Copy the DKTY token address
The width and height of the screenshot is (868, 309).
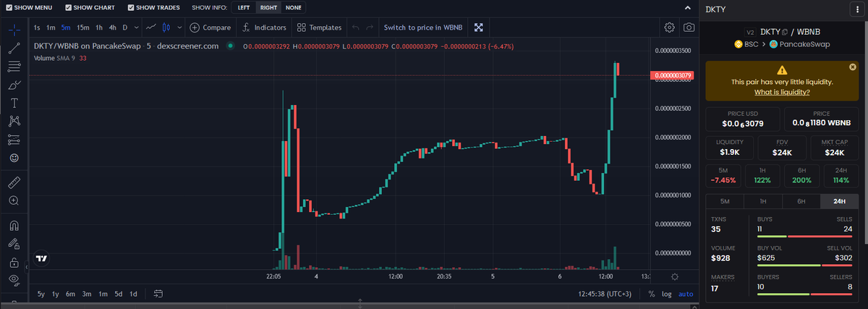tap(784, 32)
